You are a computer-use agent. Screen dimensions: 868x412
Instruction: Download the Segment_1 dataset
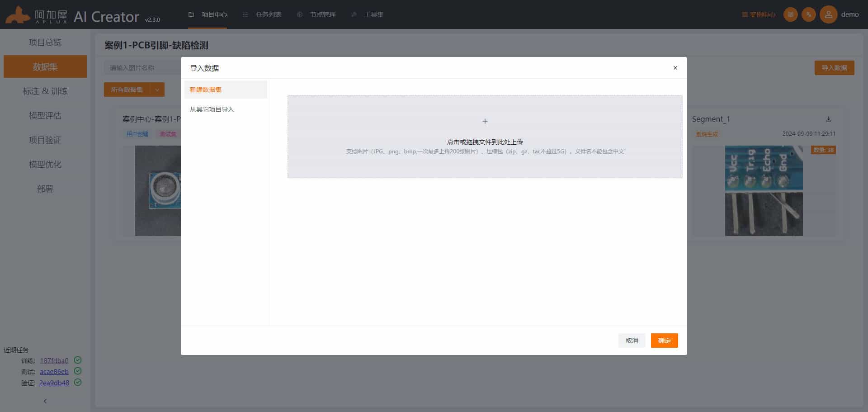coord(829,119)
